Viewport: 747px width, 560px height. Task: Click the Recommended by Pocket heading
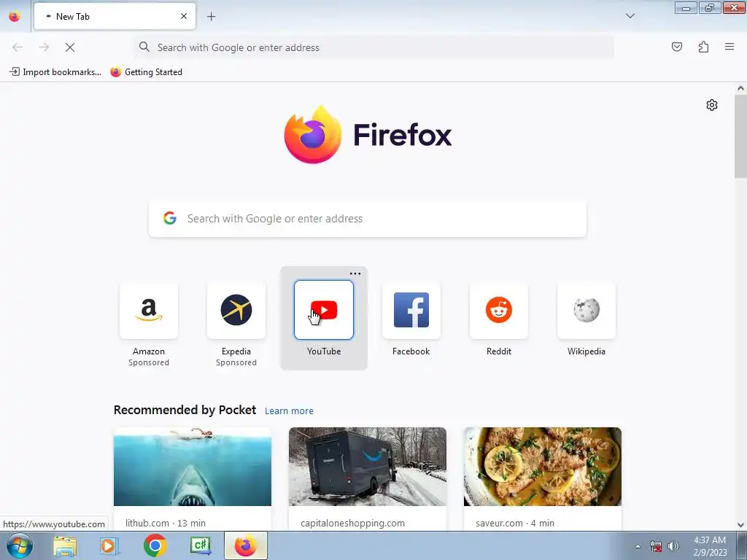coord(185,410)
